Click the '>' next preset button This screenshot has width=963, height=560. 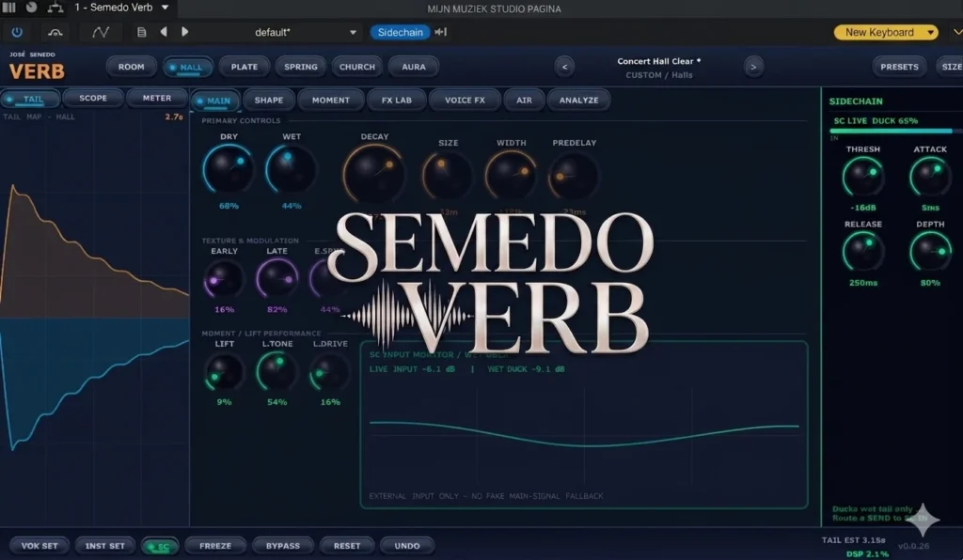(x=753, y=67)
